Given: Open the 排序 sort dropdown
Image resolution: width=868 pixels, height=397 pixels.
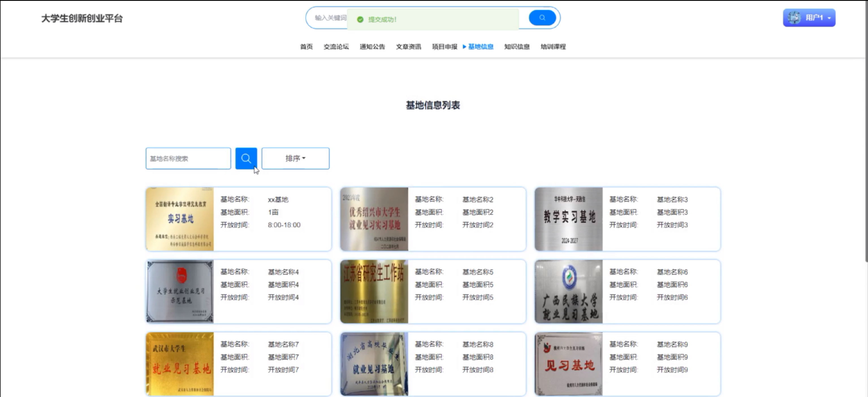Looking at the screenshot, I should click(x=295, y=158).
